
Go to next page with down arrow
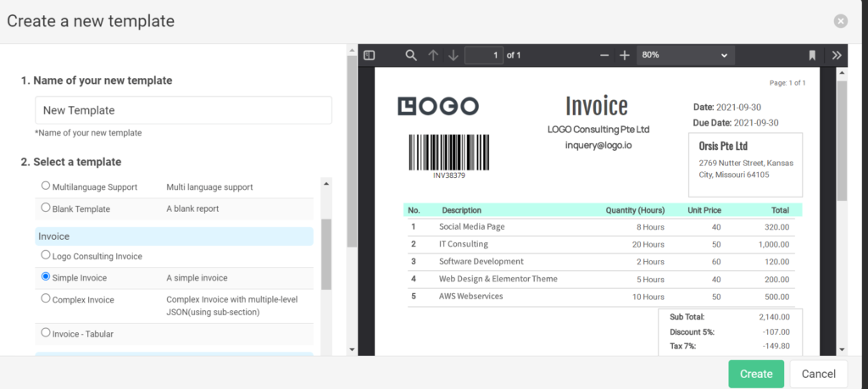pos(453,55)
